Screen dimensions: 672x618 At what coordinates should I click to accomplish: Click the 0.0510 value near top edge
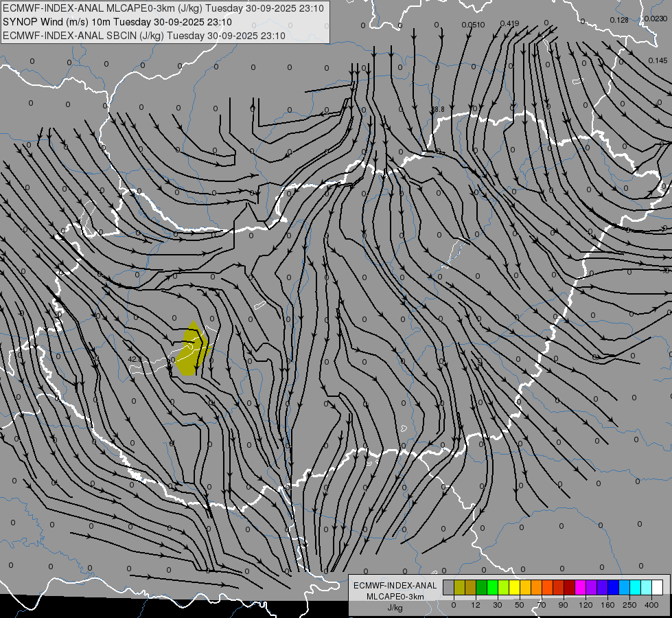473,25
